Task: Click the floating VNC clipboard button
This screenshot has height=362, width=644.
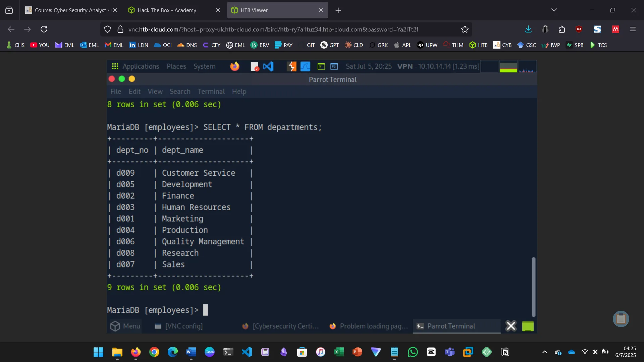Action: (621, 319)
